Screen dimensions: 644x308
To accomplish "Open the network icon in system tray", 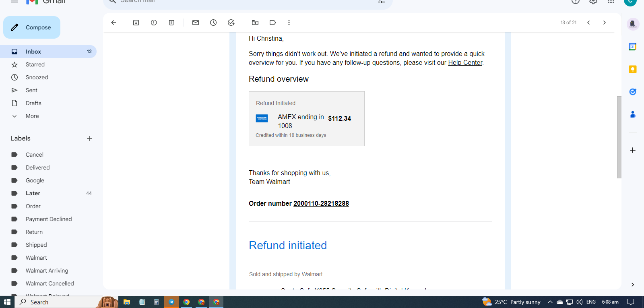I will (x=570, y=302).
